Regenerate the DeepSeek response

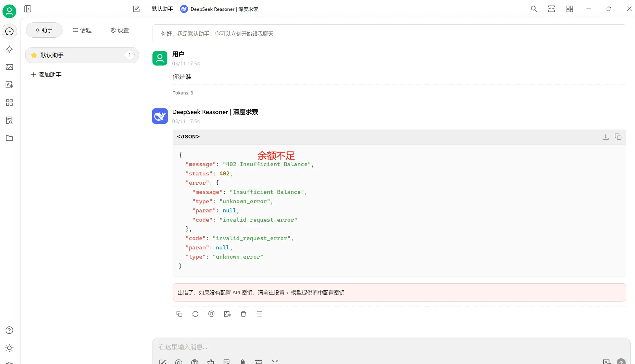click(x=195, y=314)
